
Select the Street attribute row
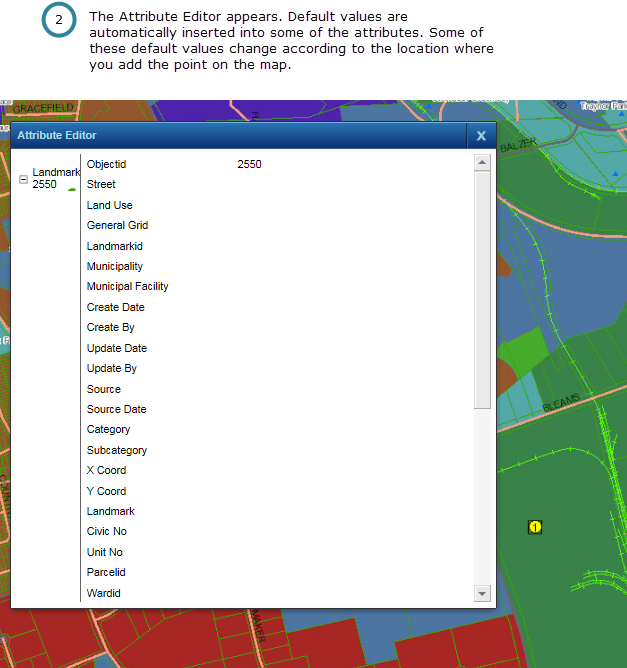pyautogui.click(x=101, y=184)
